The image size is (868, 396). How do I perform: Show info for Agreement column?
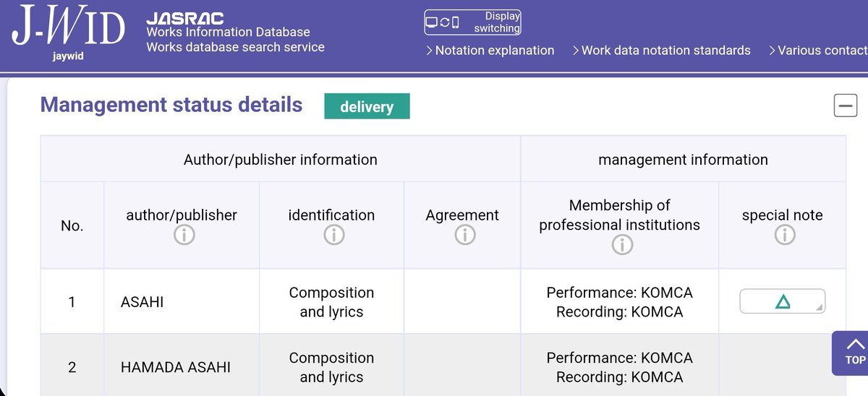pos(464,235)
